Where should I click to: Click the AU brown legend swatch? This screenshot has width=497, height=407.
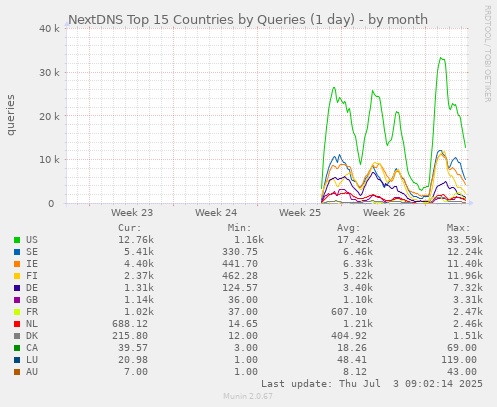(17, 372)
